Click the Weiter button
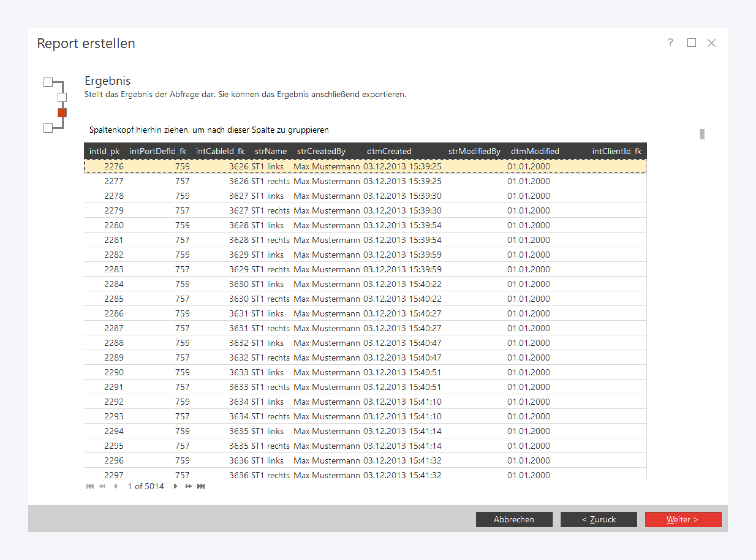 [683, 519]
